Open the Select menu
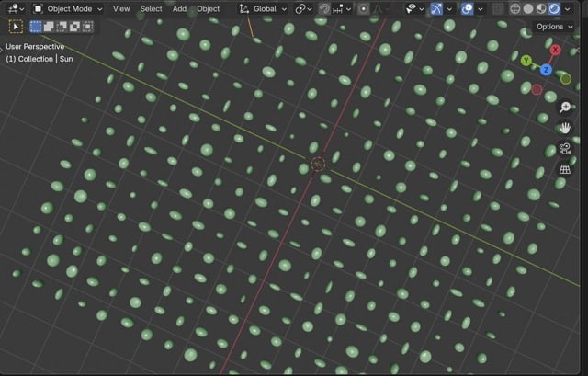The height and width of the screenshot is (376, 588). pyautogui.click(x=151, y=8)
